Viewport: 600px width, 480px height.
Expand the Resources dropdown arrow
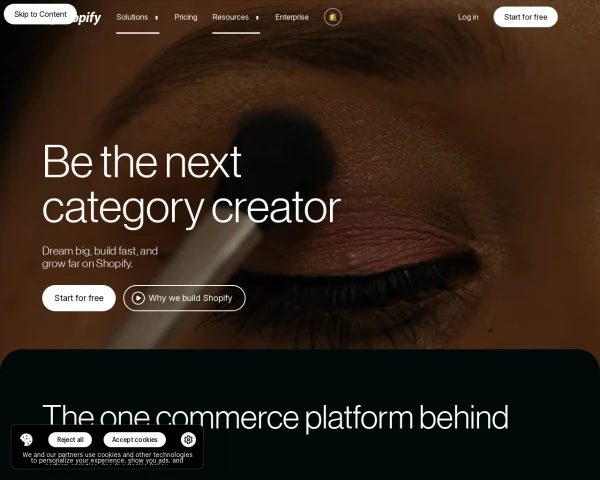pos(257,18)
